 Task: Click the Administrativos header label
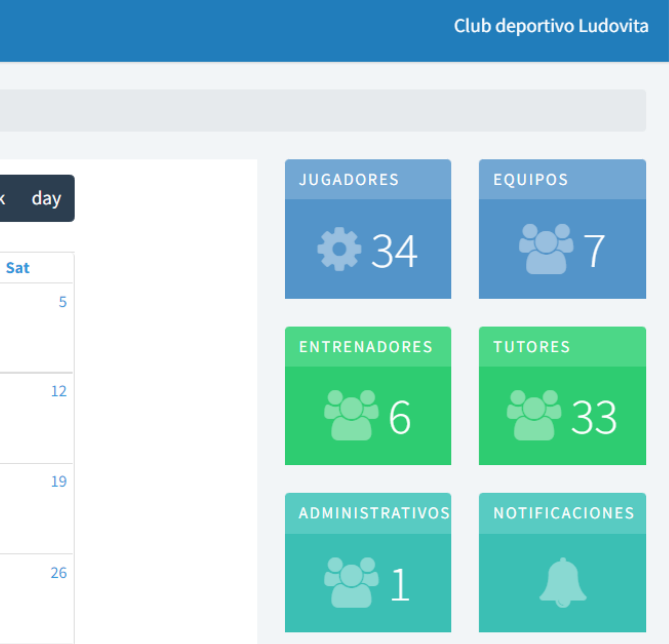(374, 513)
